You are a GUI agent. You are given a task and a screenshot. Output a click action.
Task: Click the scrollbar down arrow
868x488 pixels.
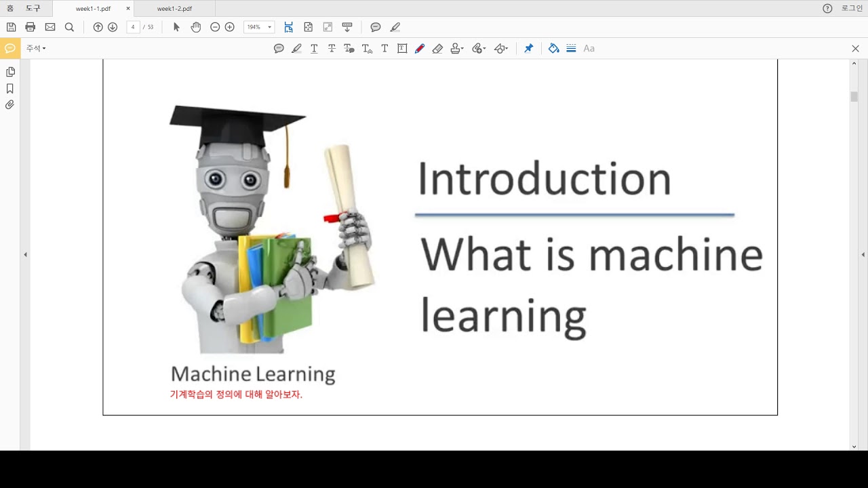[x=854, y=447]
